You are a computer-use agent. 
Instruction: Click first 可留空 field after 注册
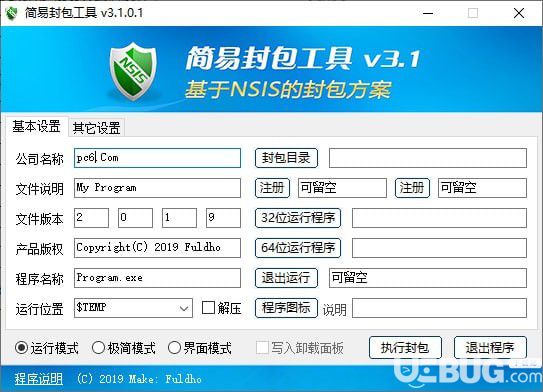point(342,188)
